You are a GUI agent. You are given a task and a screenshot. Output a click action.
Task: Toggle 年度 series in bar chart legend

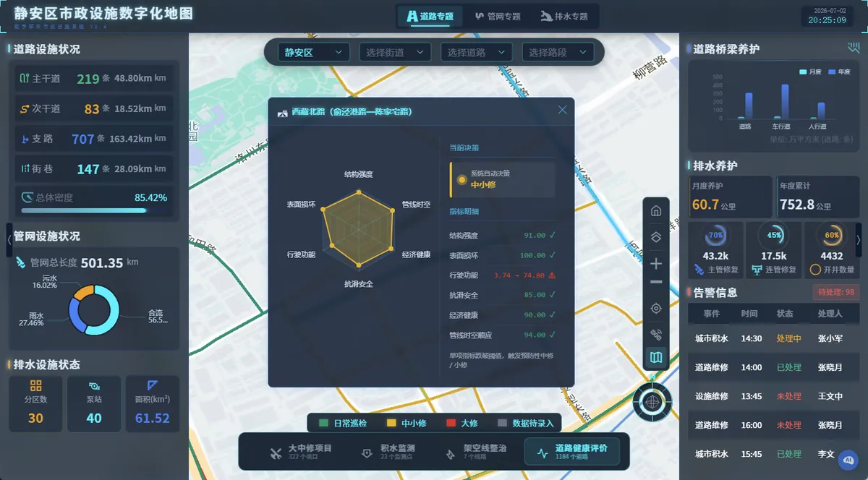click(839, 72)
